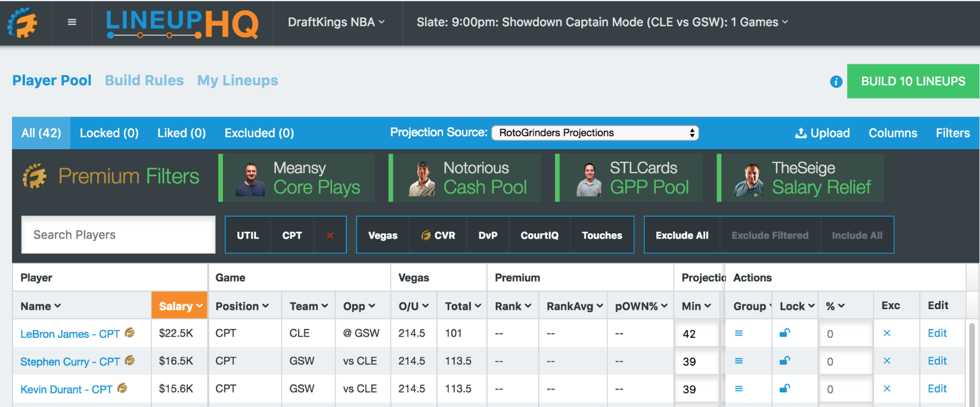Viewport: 980px width, 407px height.
Task: Select STLCards GPP Pool filter
Action: 629,178
